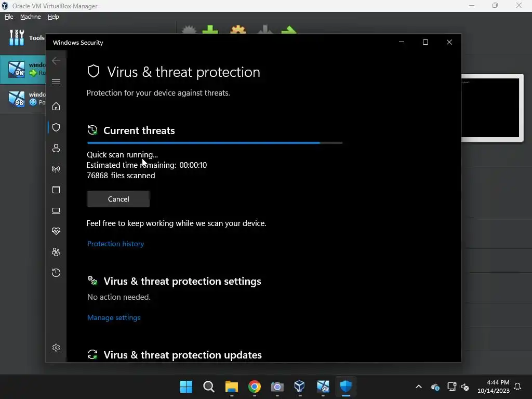This screenshot has height=399, width=532.
Task: Open Firewall & network protection antenna icon
Action: click(x=56, y=169)
